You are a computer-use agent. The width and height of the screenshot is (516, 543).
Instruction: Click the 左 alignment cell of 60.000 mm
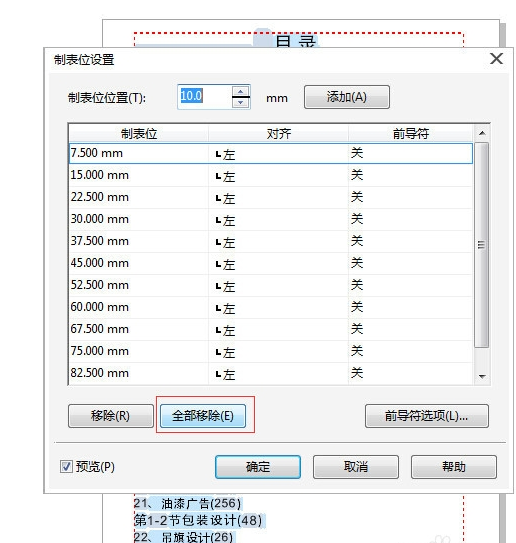(278, 308)
